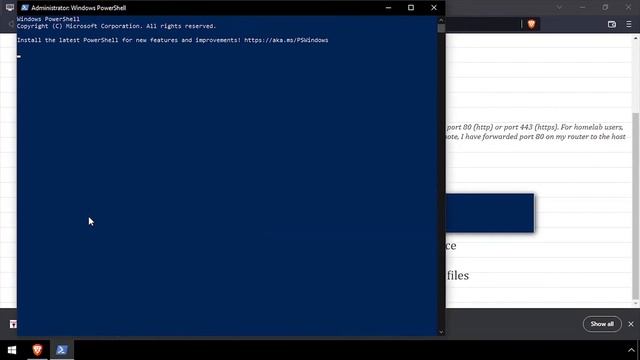Screen dimensions: 640x360
Task: Click the https://aka.ms/PSWindows URL text
Action: 286,40
